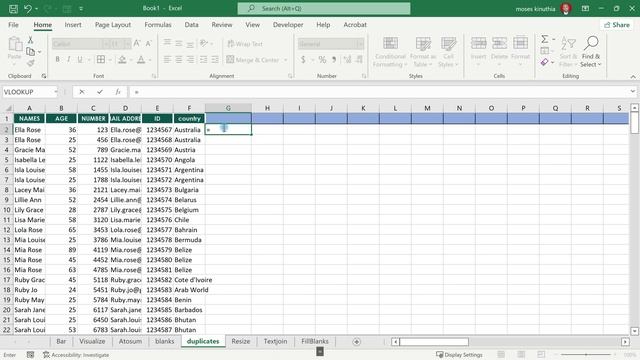Click the Delete cells icon

coord(499,44)
